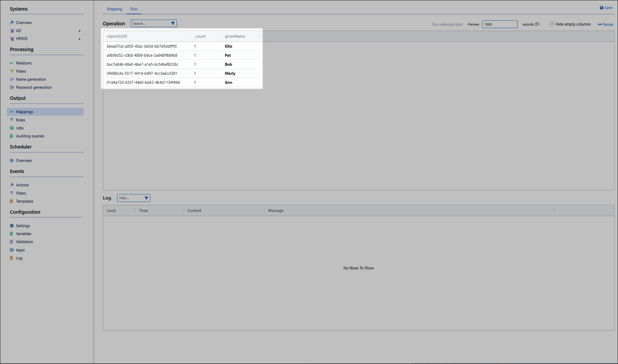Click the Password generation icon
The height and width of the screenshot is (364, 618).
click(12, 88)
